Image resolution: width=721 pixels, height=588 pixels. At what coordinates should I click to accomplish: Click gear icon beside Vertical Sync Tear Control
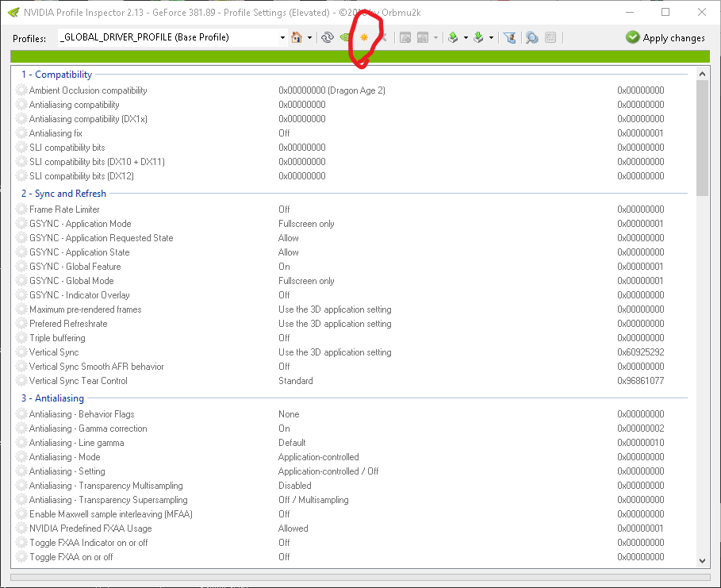point(21,381)
